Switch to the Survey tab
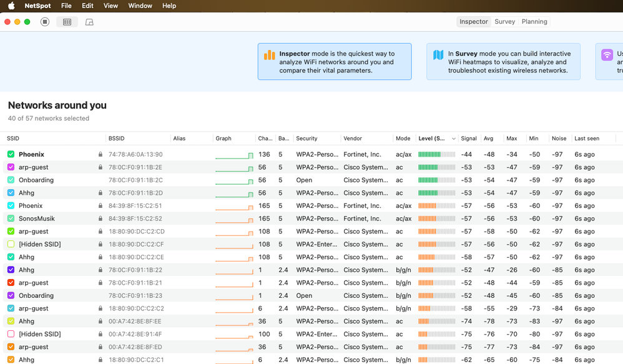623x364 pixels. [x=504, y=22]
